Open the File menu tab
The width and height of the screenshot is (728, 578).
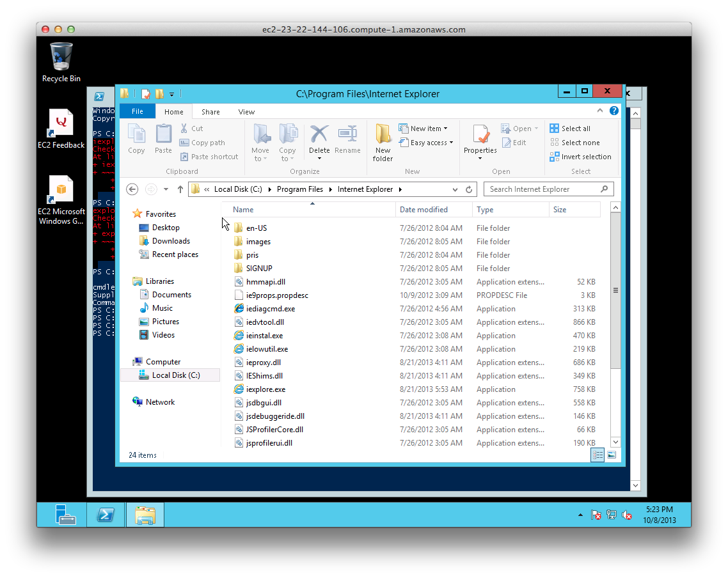click(138, 111)
